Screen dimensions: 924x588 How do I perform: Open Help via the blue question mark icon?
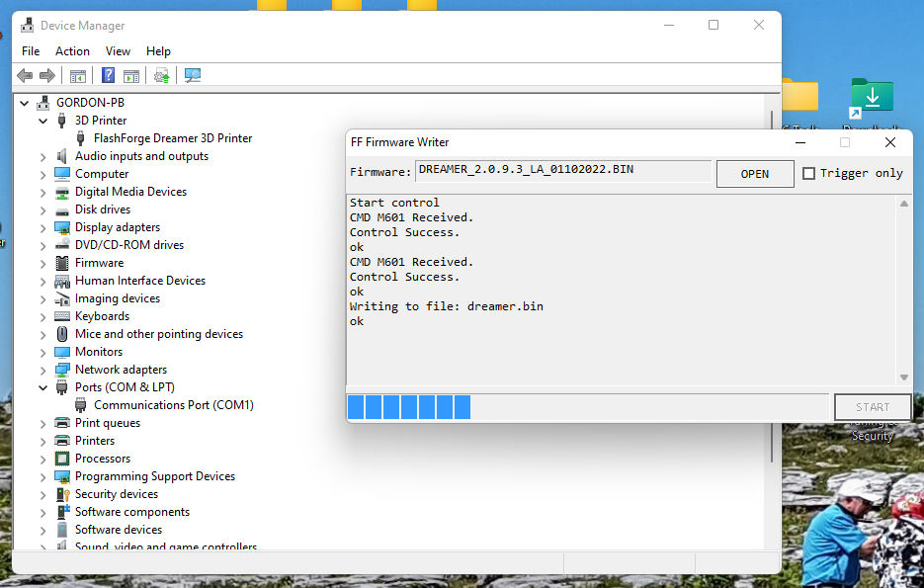tap(107, 75)
